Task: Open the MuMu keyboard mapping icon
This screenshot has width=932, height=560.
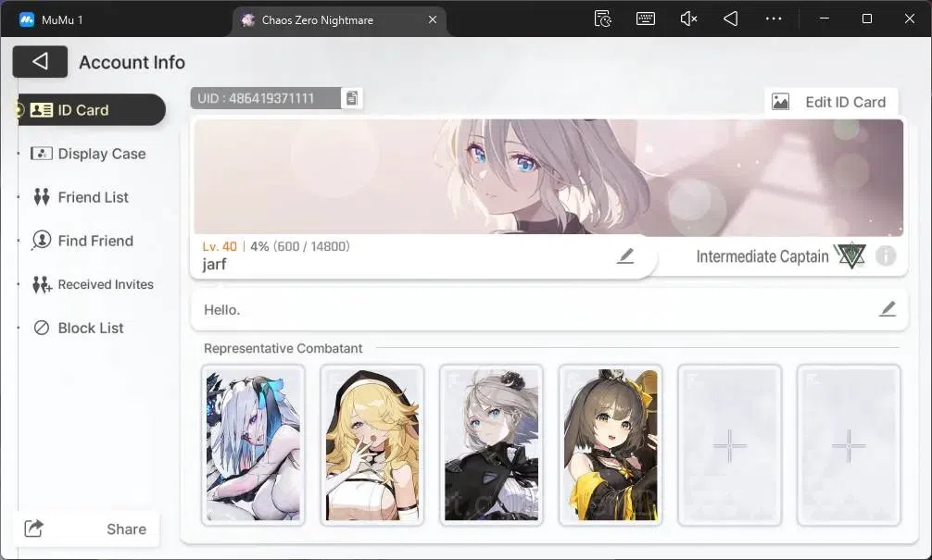Action: pos(646,19)
